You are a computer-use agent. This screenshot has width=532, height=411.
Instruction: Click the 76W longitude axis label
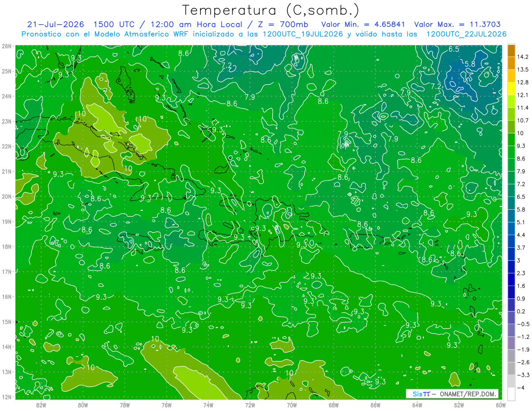167,404
